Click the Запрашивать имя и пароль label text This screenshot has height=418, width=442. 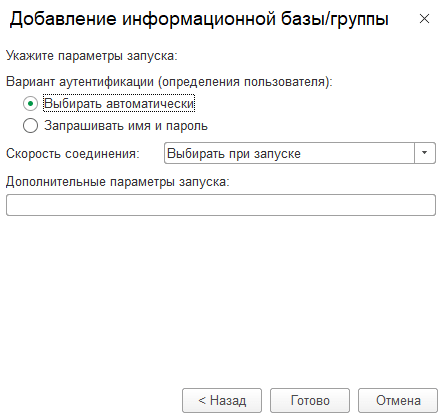pos(126,126)
